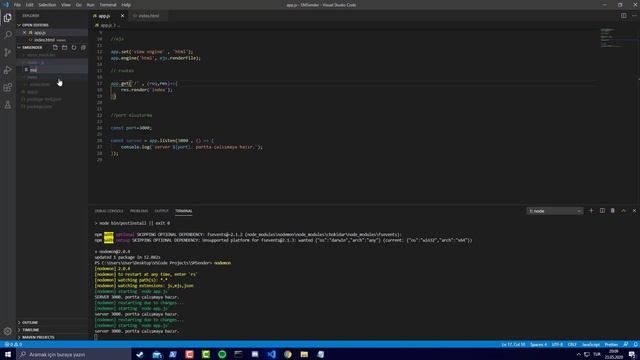Open the Run and Debug view

tap(7, 70)
